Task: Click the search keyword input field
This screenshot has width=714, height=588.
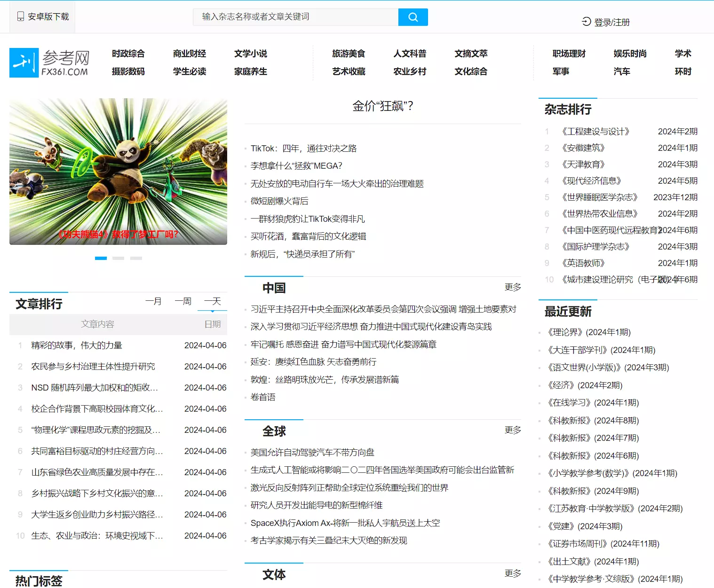Action: point(295,17)
